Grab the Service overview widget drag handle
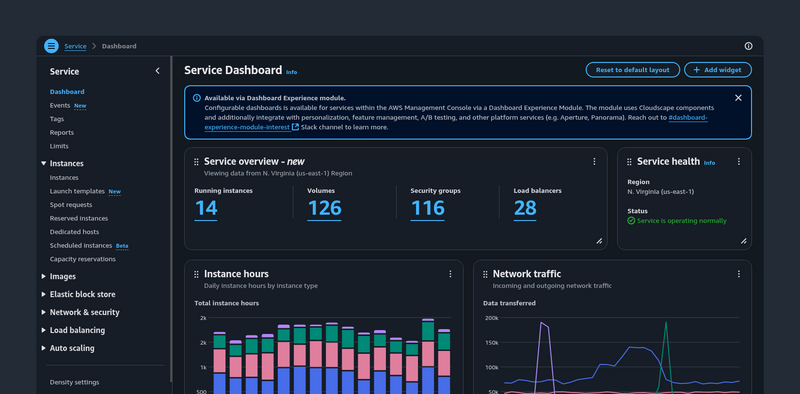The width and height of the screenshot is (800, 394). [196, 162]
